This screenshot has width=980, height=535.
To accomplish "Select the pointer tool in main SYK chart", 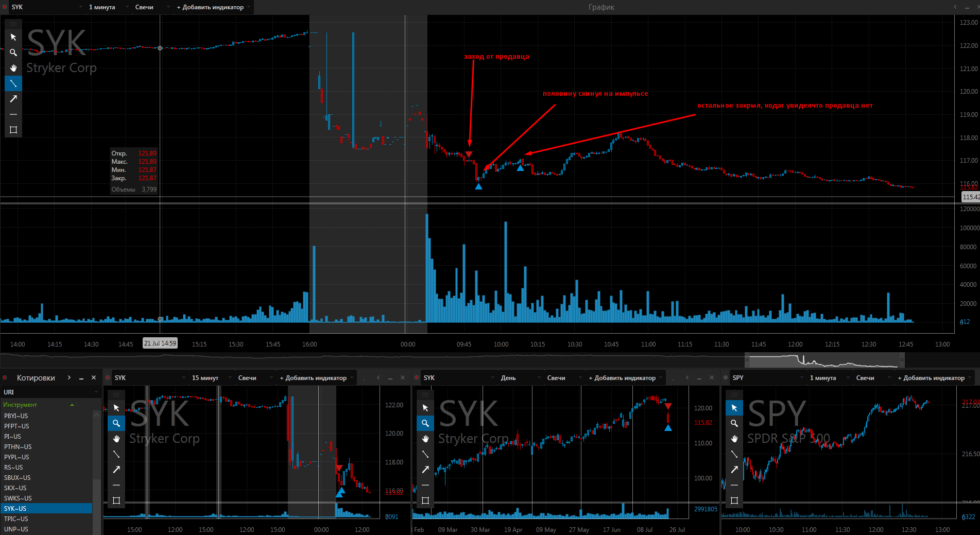I will tap(13, 37).
